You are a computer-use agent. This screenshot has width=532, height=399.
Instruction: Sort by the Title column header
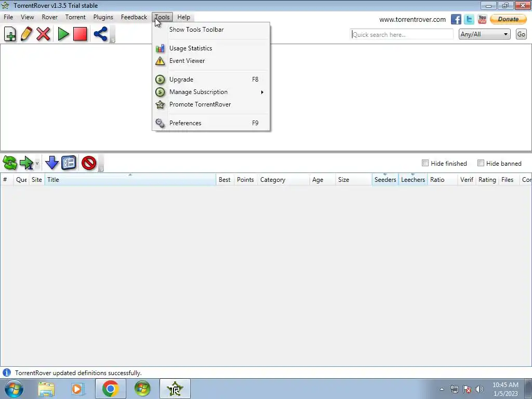point(130,179)
